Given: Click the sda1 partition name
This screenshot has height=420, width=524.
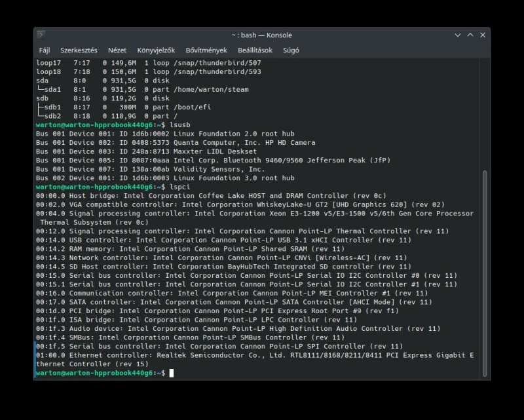Looking at the screenshot, I should [x=52, y=89].
